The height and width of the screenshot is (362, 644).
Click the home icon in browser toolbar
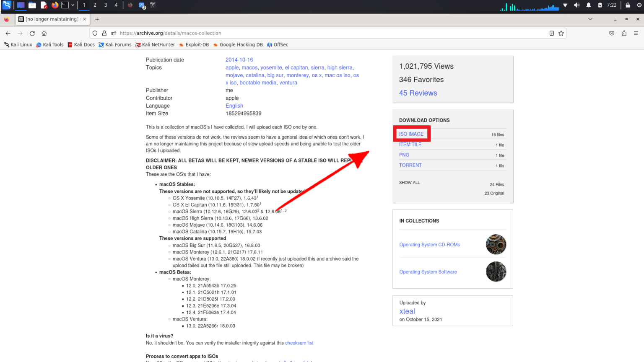(44, 34)
